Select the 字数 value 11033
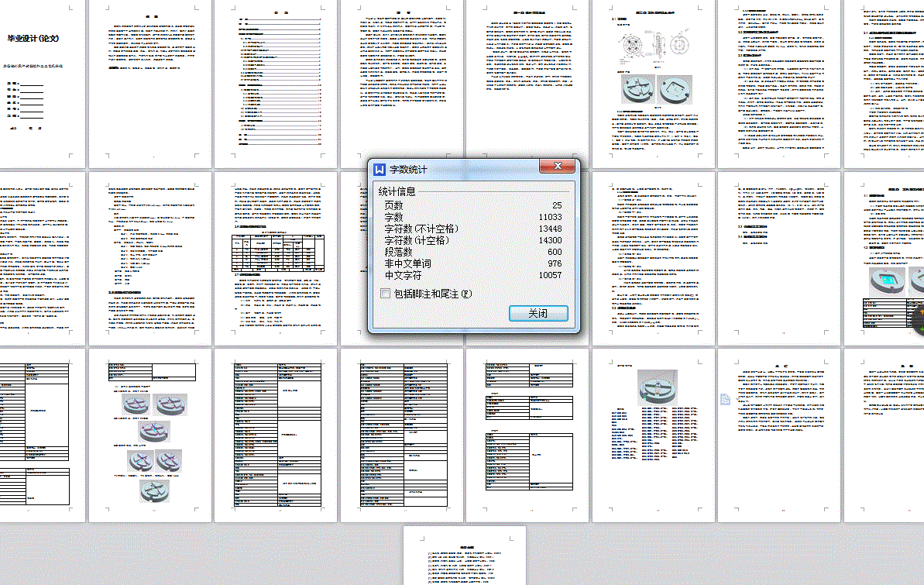This screenshot has width=924, height=585. point(551,217)
